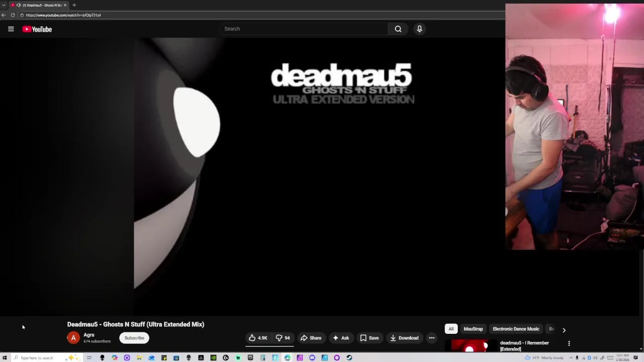Subscribe to the Agrs channel
Image resolution: width=644 pixels, height=362 pixels.
pyautogui.click(x=134, y=338)
